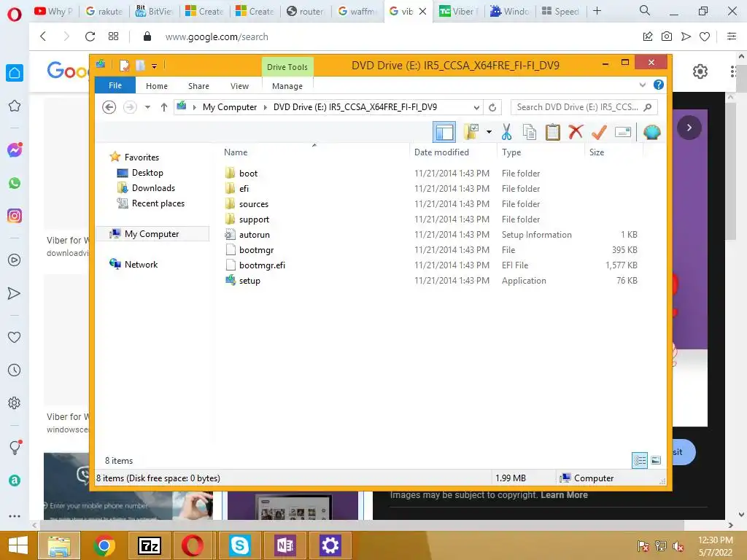The width and height of the screenshot is (747, 560).
Task: Click the red X Delete icon
Action: [576, 131]
